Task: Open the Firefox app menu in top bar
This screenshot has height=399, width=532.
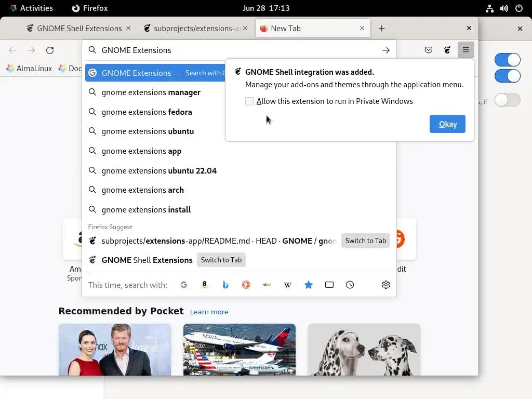Action: click(x=90, y=8)
